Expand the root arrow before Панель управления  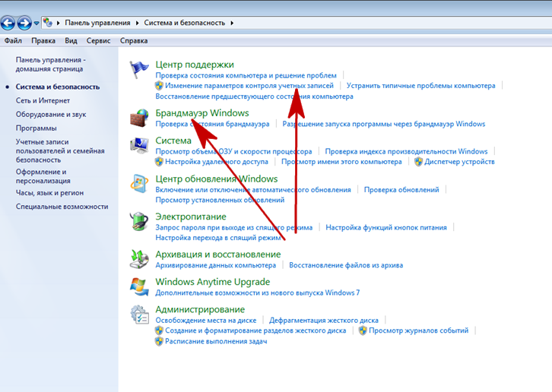pos(59,23)
